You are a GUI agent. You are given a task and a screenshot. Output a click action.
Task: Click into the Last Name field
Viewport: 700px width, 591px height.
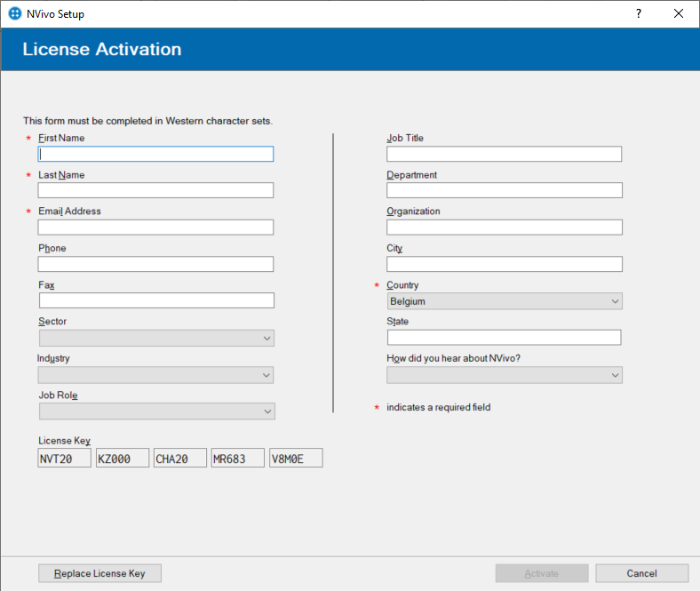click(x=155, y=190)
